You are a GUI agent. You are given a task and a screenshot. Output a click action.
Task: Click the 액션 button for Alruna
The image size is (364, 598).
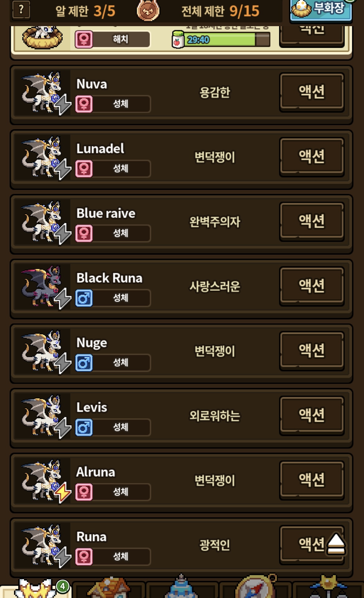pyautogui.click(x=312, y=480)
